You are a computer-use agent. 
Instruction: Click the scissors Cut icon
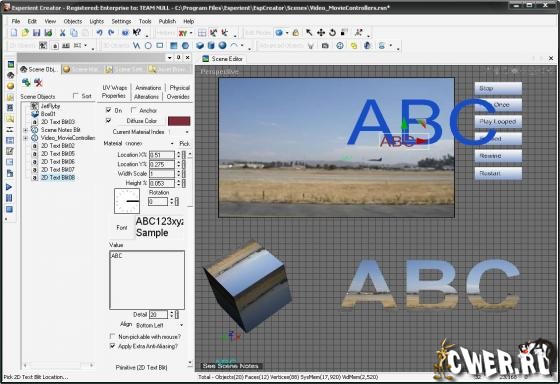click(62, 33)
